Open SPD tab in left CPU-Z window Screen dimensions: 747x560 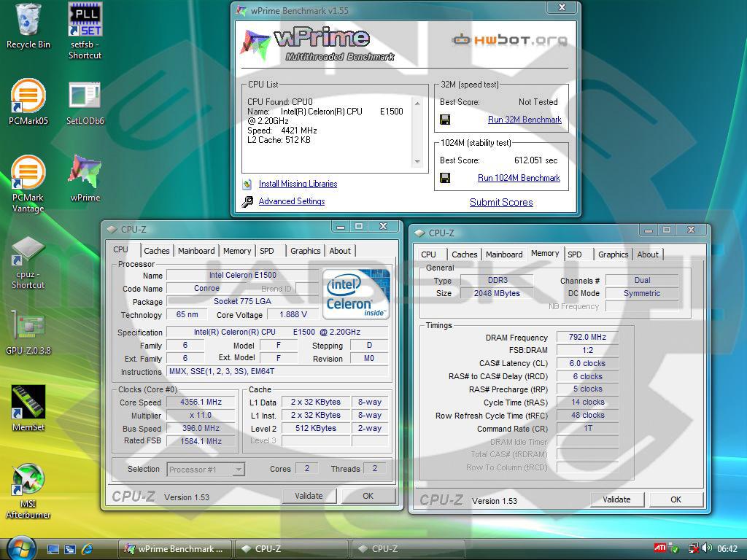point(267,251)
